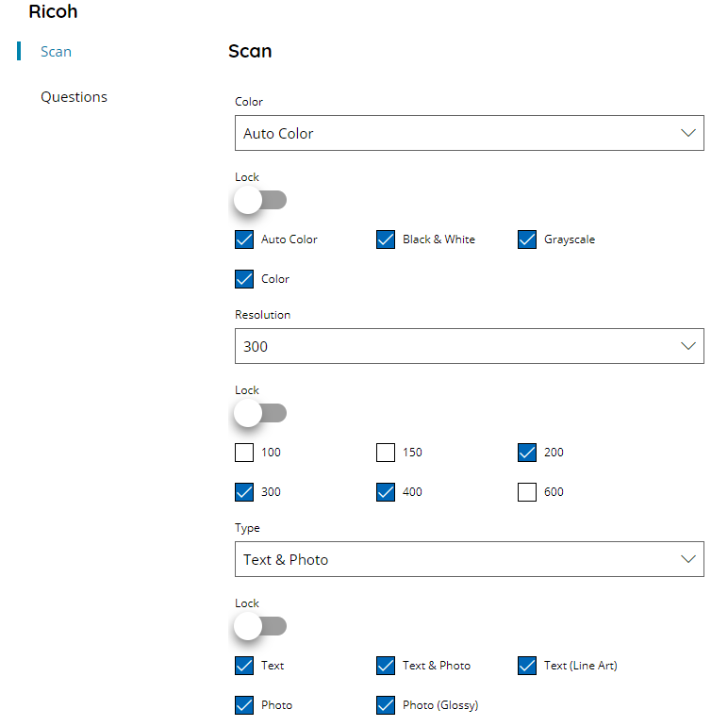The width and height of the screenshot is (728, 726).
Task: Uncheck the Text & Photo checkbox
Action: tap(386, 666)
